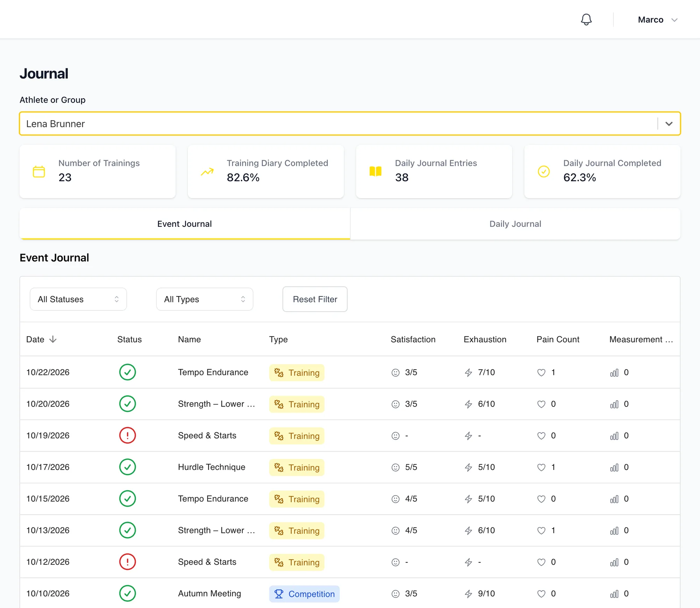The image size is (700, 608).
Task: Switch to the Event Journal tab
Action: coord(185,224)
